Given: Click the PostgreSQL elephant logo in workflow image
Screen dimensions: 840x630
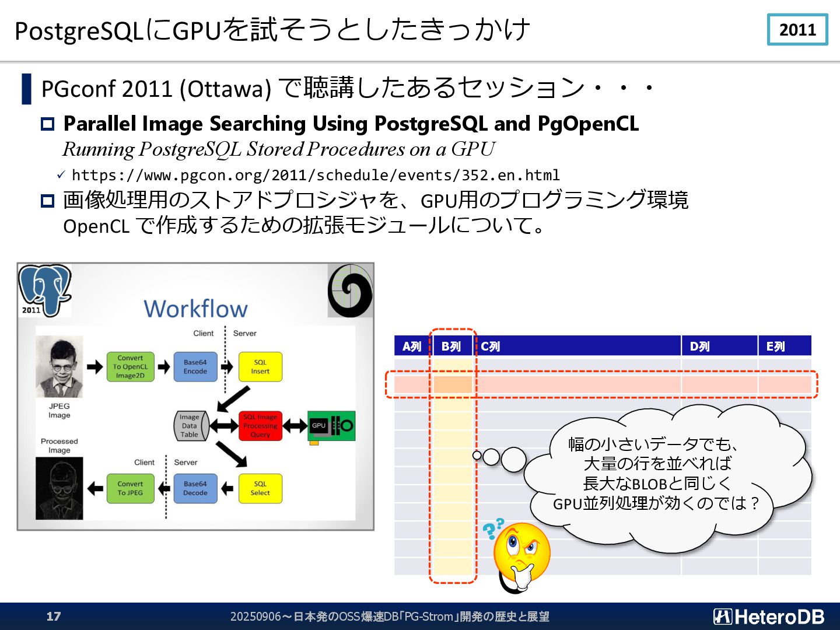Looking at the screenshot, I should point(45,290).
